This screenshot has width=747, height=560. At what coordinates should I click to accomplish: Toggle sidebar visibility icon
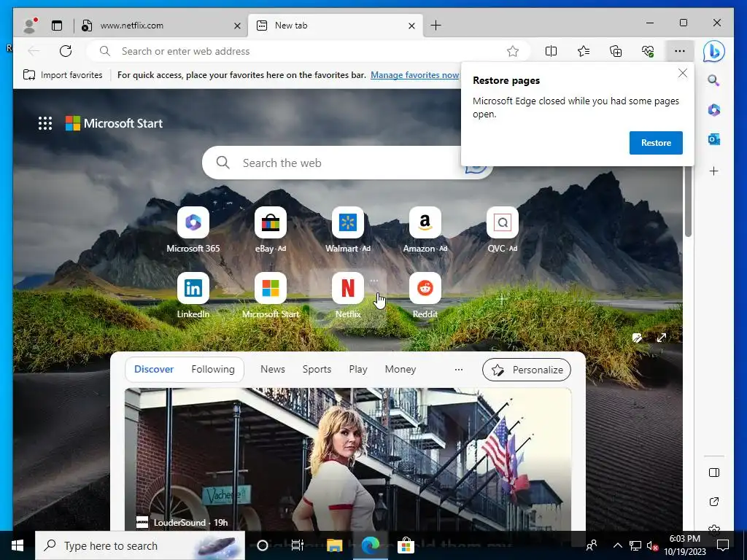click(713, 472)
